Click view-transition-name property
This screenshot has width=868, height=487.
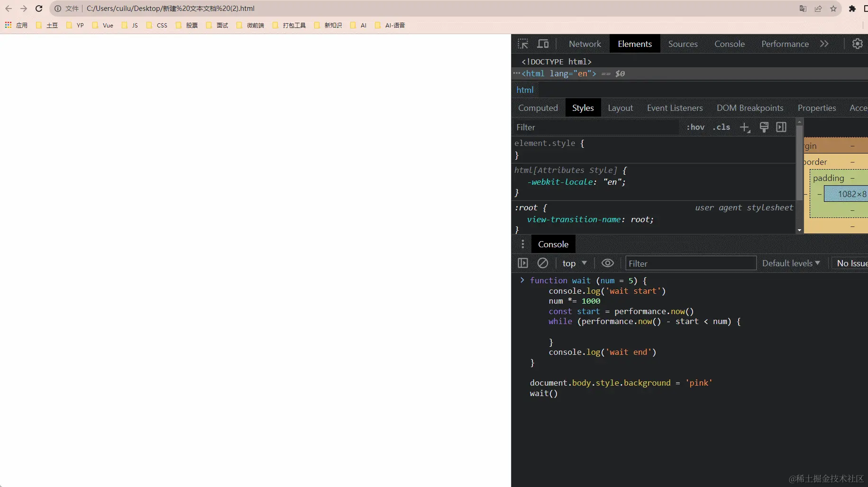(x=574, y=219)
